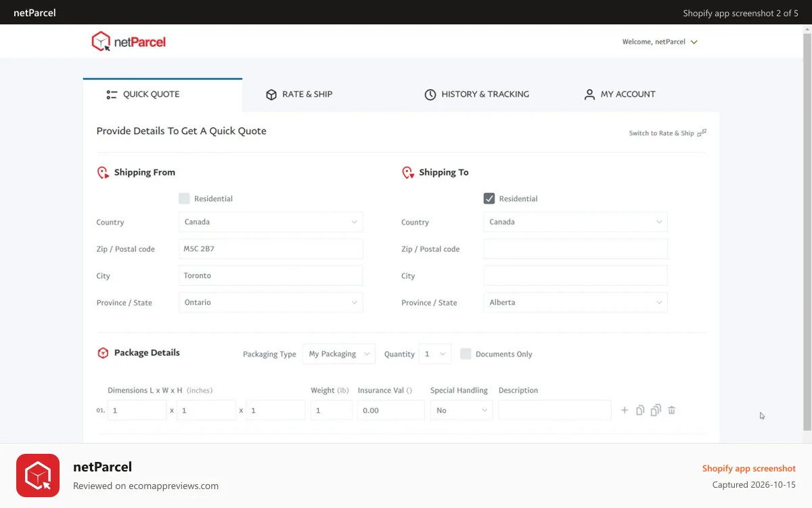Open the History & Tracking tab
The height and width of the screenshot is (508, 812).
[x=476, y=95]
